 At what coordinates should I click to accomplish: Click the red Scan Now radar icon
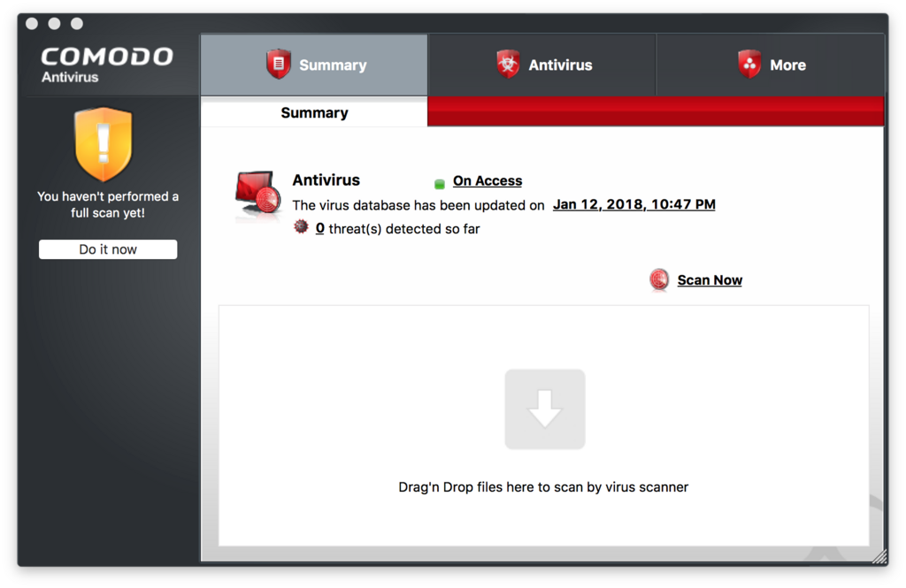tap(659, 279)
